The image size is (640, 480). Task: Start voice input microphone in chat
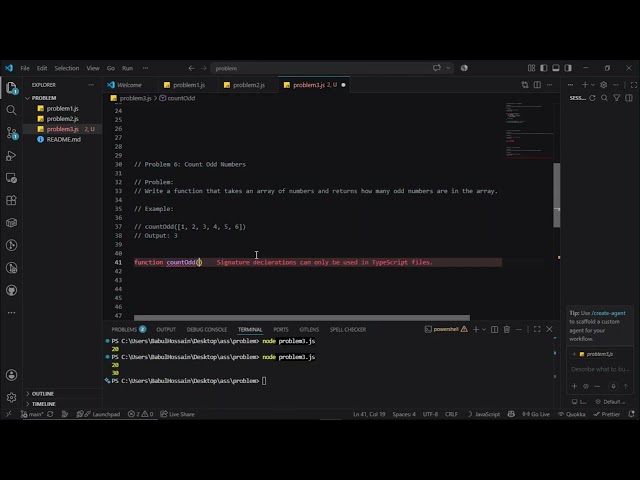pyautogui.click(x=613, y=386)
